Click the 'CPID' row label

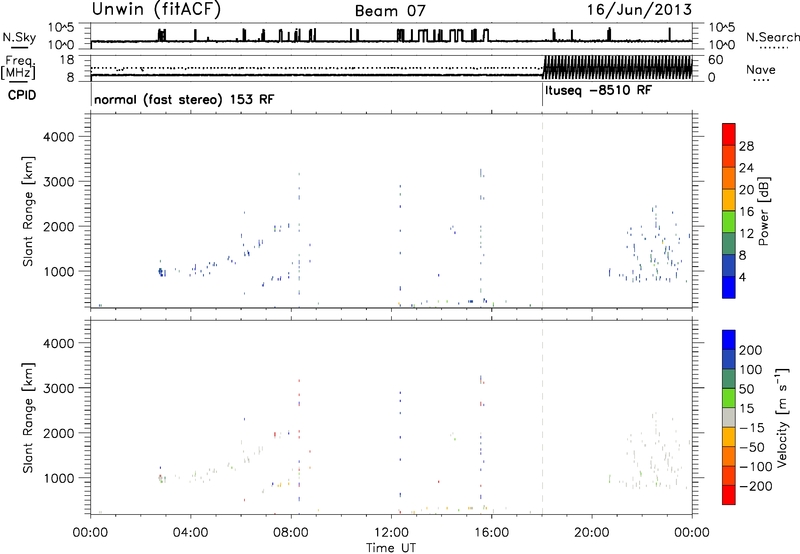pyautogui.click(x=22, y=95)
